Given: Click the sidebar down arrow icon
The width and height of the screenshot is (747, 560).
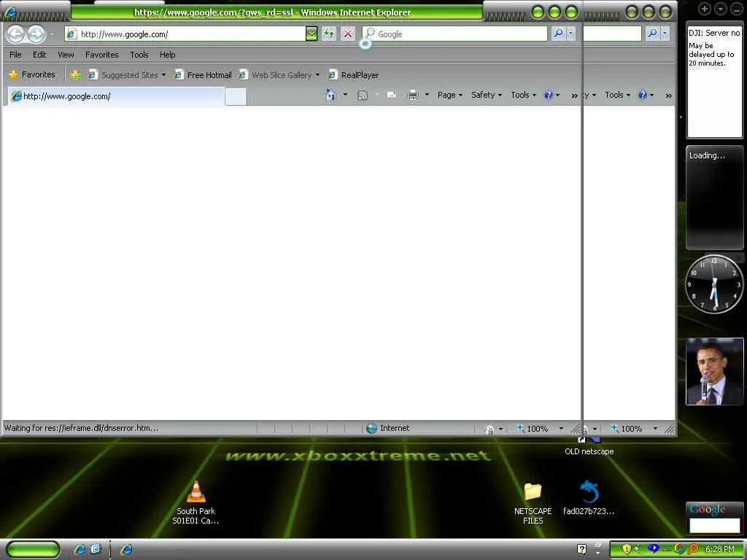Looking at the screenshot, I should pos(720,9).
